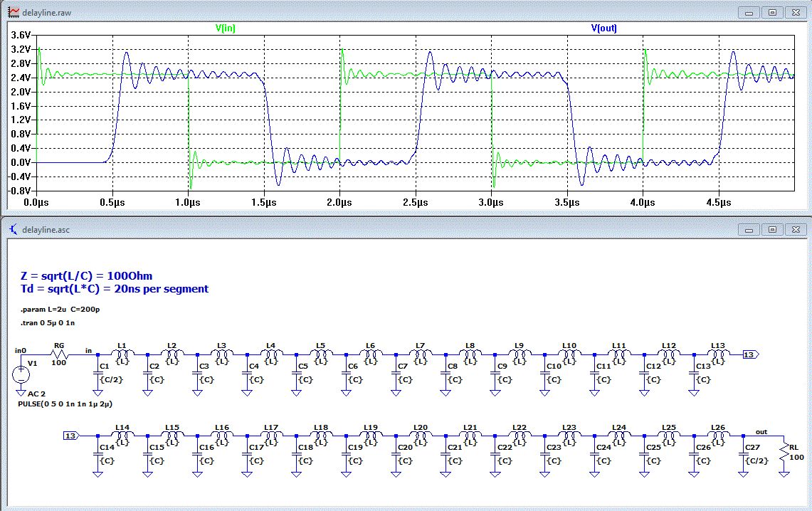Screen dimensions: 812x511
Task: Select the RG resistor symbol
Action: coord(58,354)
